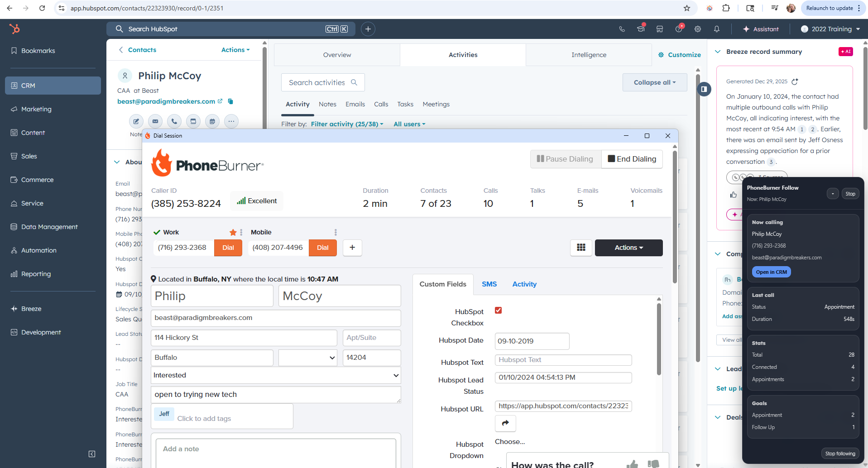
Task: Click the Search HubSpot field
Action: (231, 29)
